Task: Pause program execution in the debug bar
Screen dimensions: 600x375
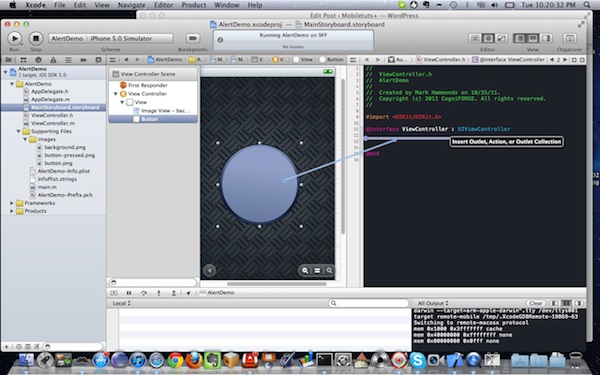Action: [129, 293]
